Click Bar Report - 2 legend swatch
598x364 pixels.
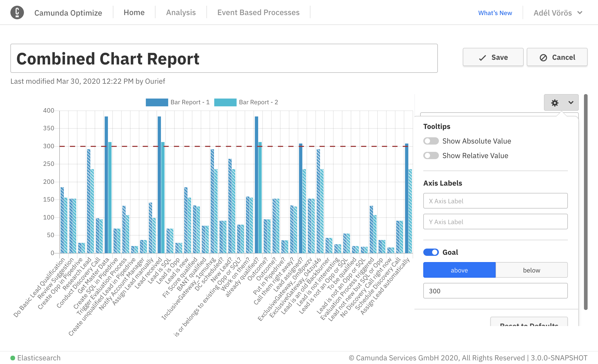click(225, 102)
